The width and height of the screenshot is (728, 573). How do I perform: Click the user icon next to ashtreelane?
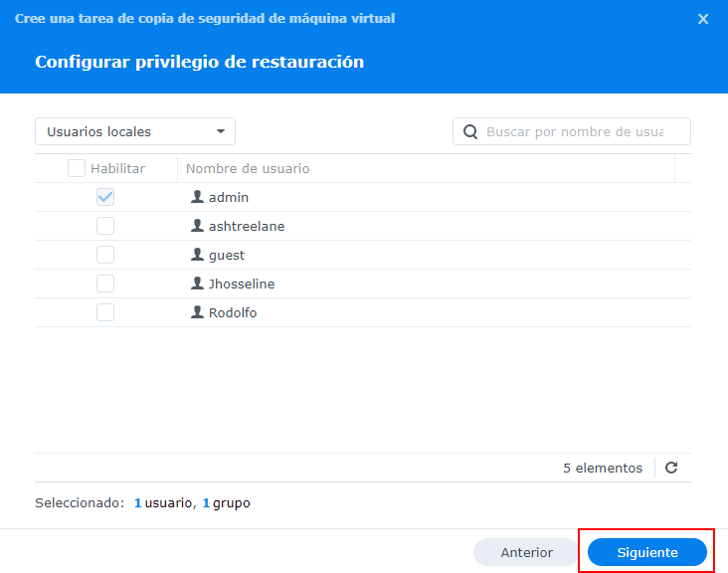pyautogui.click(x=197, y=226)
